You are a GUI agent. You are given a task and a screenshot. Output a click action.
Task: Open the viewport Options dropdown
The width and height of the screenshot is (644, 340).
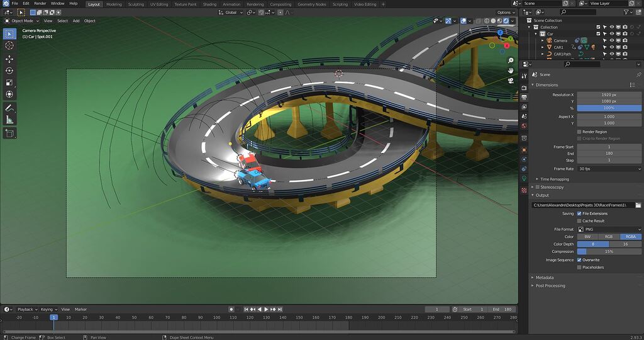pos(506,13)
